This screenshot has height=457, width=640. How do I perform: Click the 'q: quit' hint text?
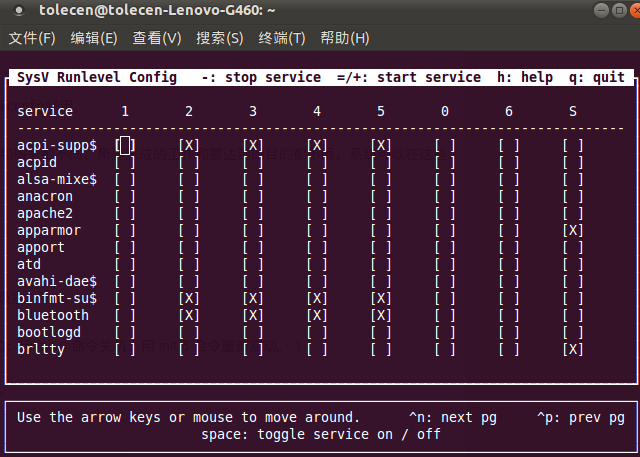[x=597, y=77]
